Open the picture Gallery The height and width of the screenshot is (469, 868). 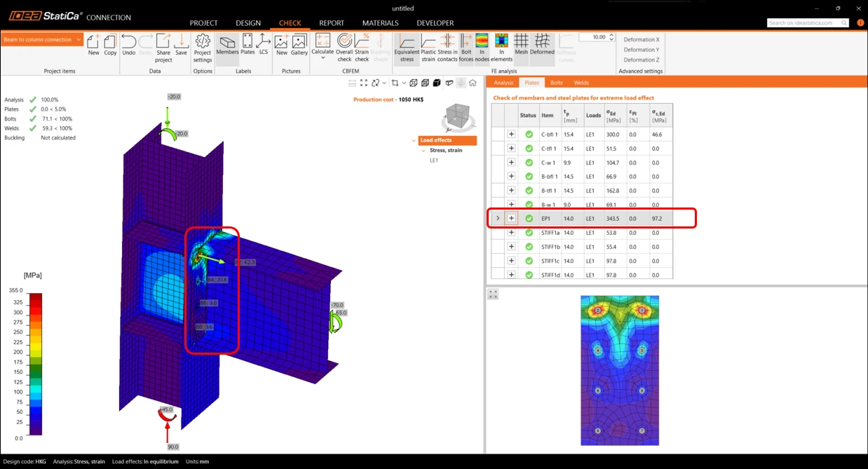[x=299, y=44]
